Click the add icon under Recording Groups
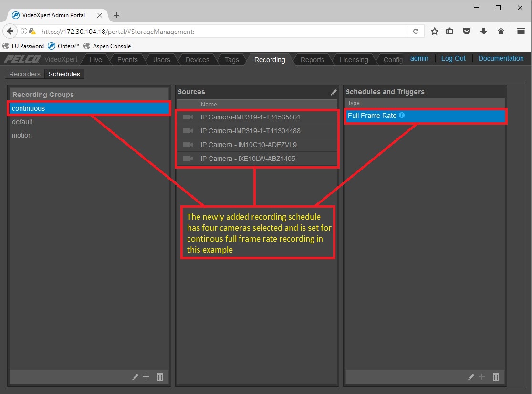Image resolution: width=532 pixels, height=394 pixels. (x=146, y=377)
